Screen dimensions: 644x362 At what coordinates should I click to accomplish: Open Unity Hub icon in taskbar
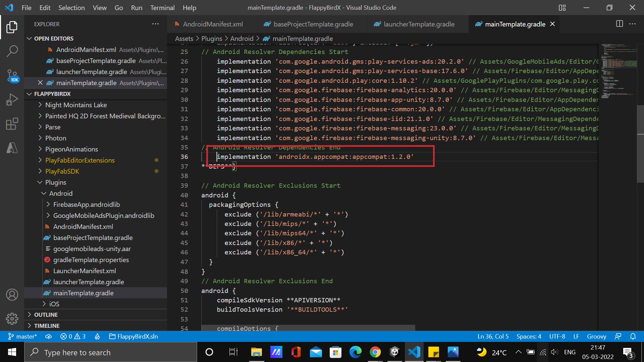click(394, 352)
